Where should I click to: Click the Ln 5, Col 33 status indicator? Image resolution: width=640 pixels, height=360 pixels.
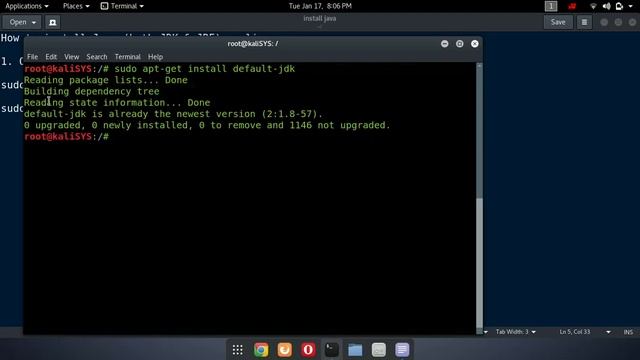(575, 332)
